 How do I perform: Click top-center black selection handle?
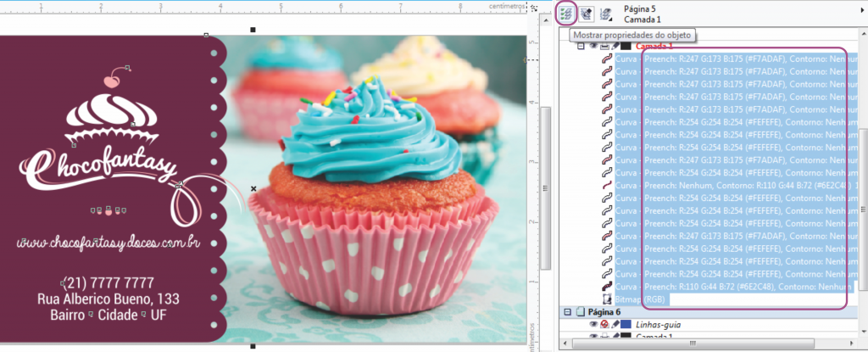tap(253, 30)
